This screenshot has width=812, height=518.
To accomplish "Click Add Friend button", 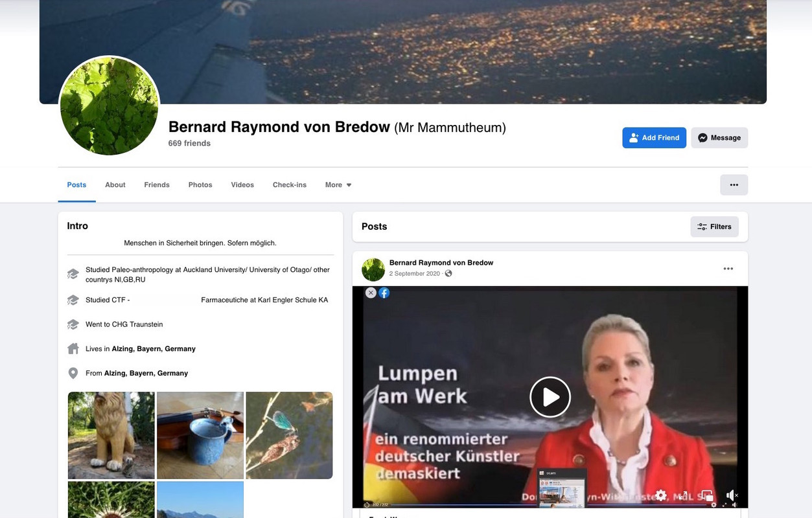I will pyautogui.click(x=654, y=137).
